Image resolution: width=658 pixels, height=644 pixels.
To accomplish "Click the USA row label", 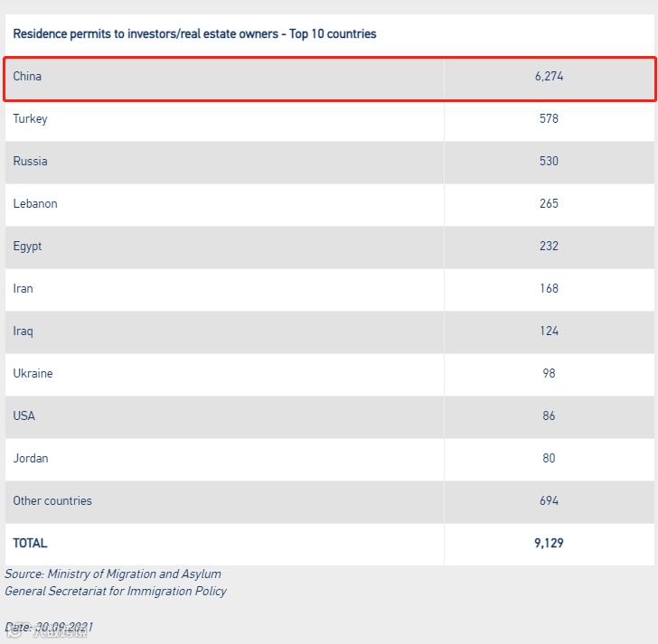I will click(x=24, y=416).
